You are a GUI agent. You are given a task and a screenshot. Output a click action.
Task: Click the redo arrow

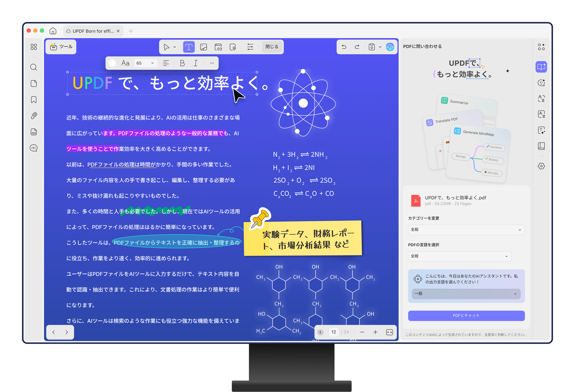click(357, 47)
